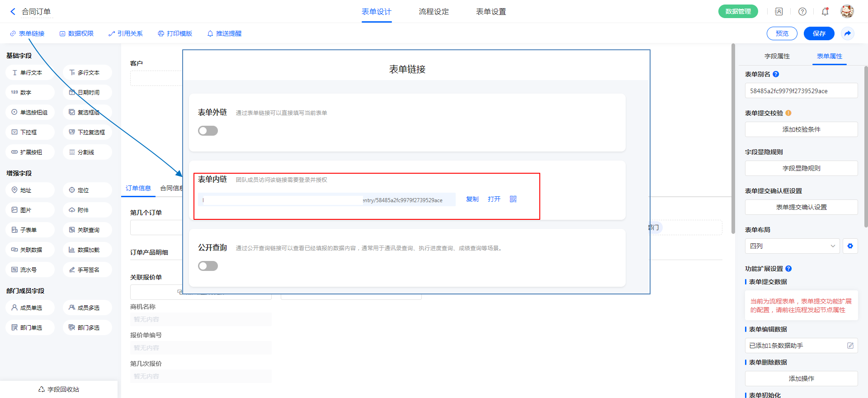Open the notification bell icon

[x=825, y=12]
